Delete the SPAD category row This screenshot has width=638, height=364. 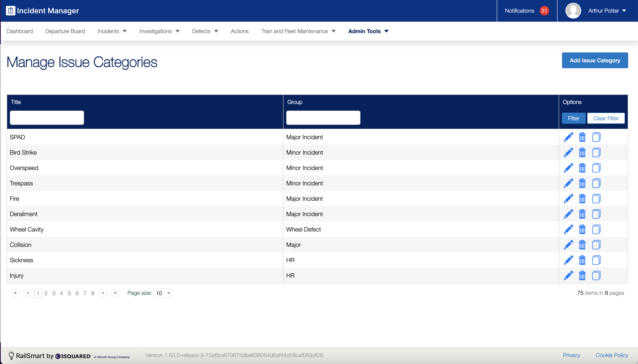(x=582, y=137)
